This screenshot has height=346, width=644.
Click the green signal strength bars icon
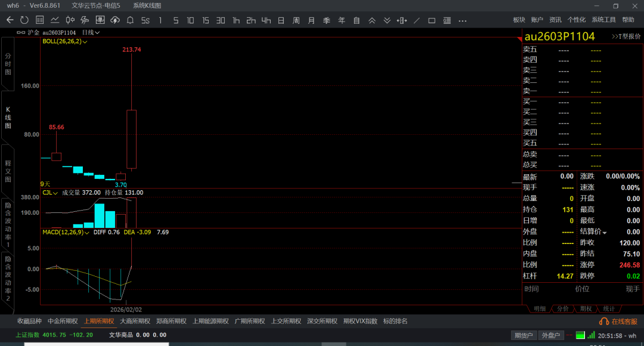click(x=591, y=335)
